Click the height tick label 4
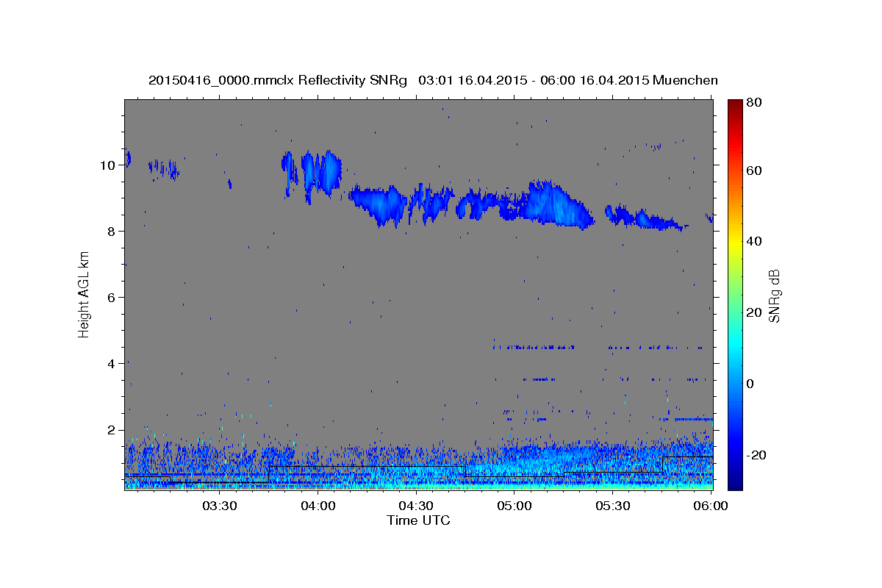This screenshot has height=588, width=882. click(110, 364)
